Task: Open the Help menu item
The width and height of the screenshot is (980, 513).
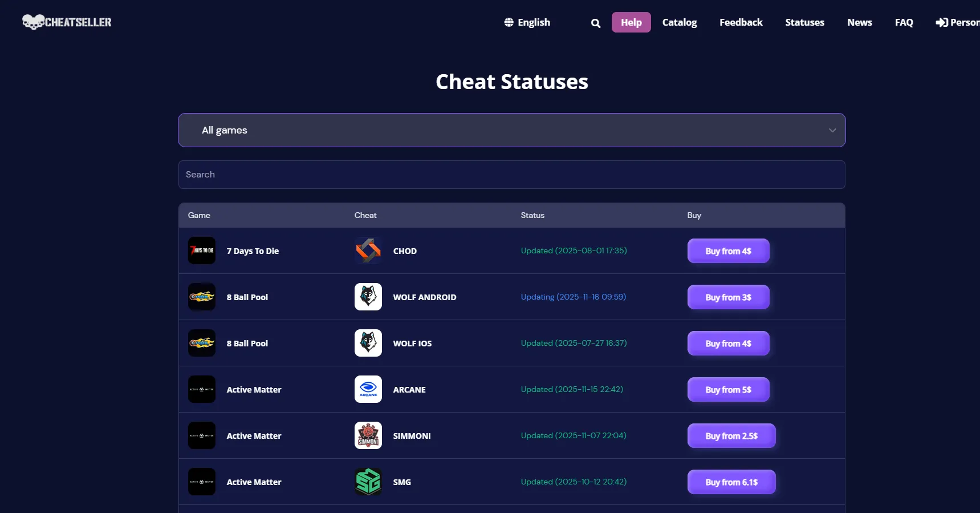Action: point(631,22)
